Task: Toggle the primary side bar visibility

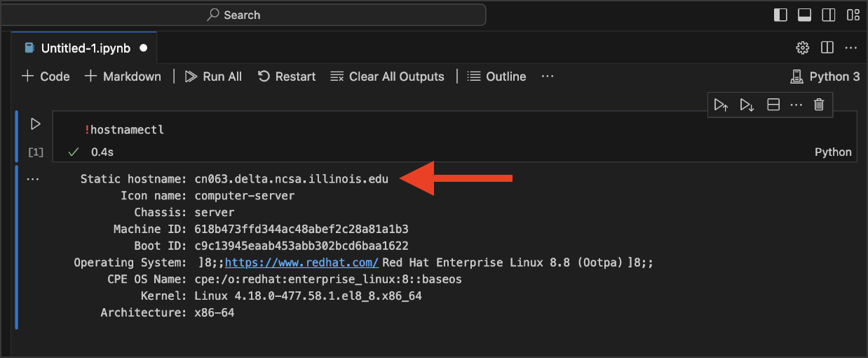Action: [x=780, y=15]
